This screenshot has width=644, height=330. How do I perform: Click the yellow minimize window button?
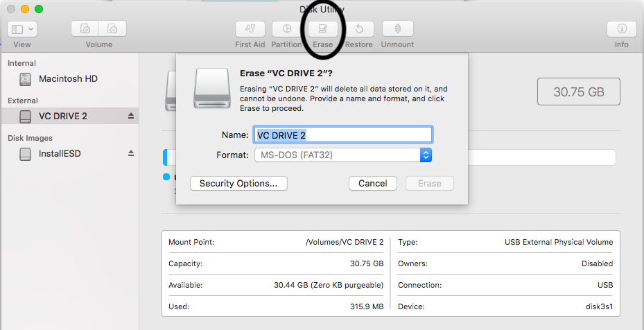click(x=25, y=8)
